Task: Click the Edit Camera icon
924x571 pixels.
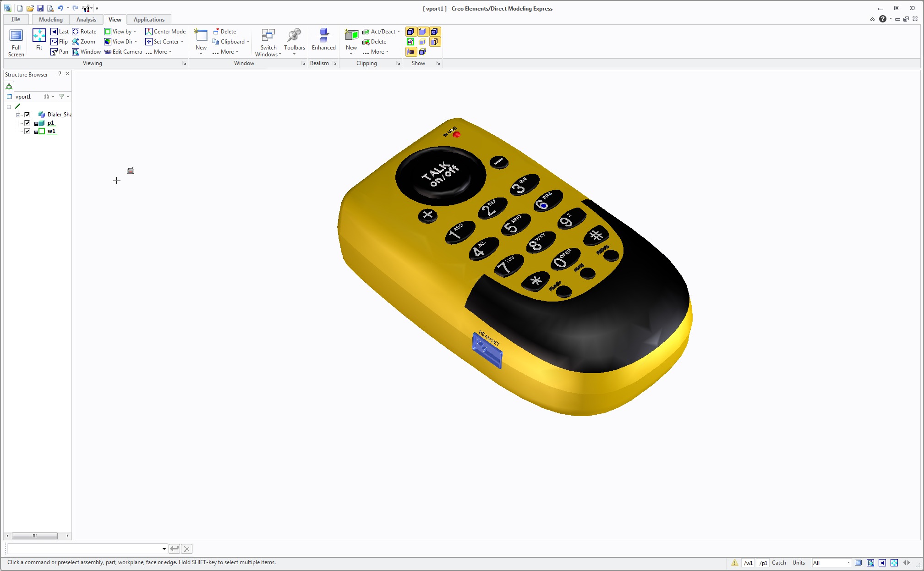Action: [123, 52]
